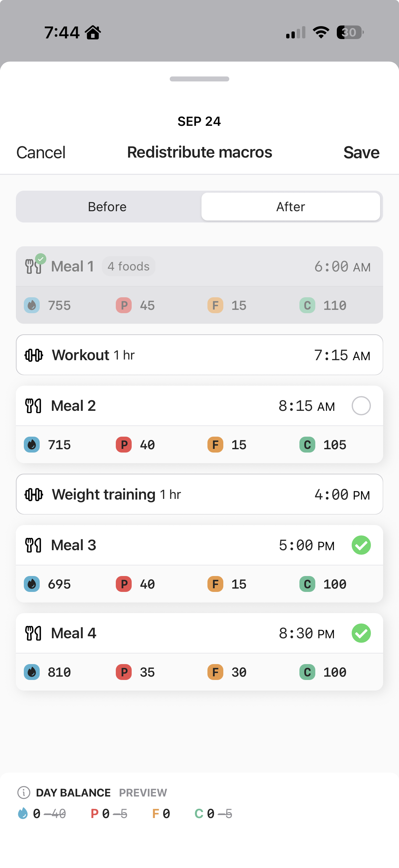
Task: Tap the Weight training dumbbell icon
Action: click(34, 495)
